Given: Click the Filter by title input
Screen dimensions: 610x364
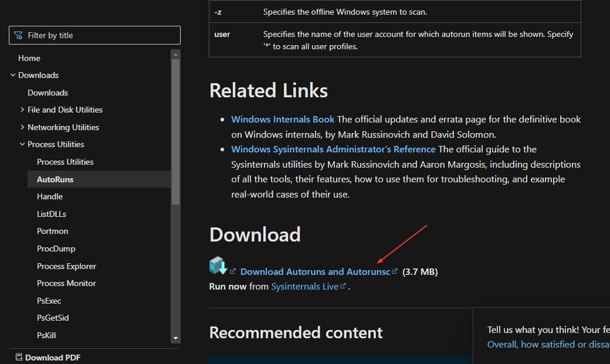Looking at the screenshot, I should 94,35.
